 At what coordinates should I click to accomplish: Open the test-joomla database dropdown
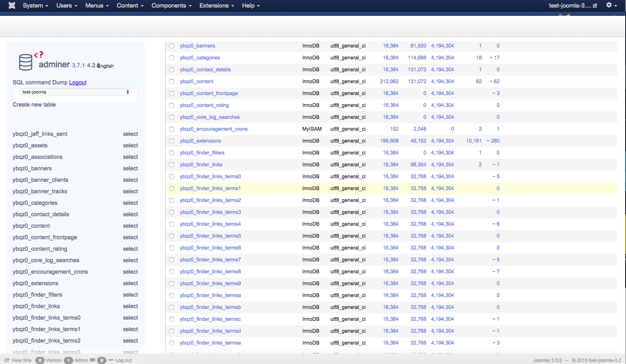coord(75,92)
